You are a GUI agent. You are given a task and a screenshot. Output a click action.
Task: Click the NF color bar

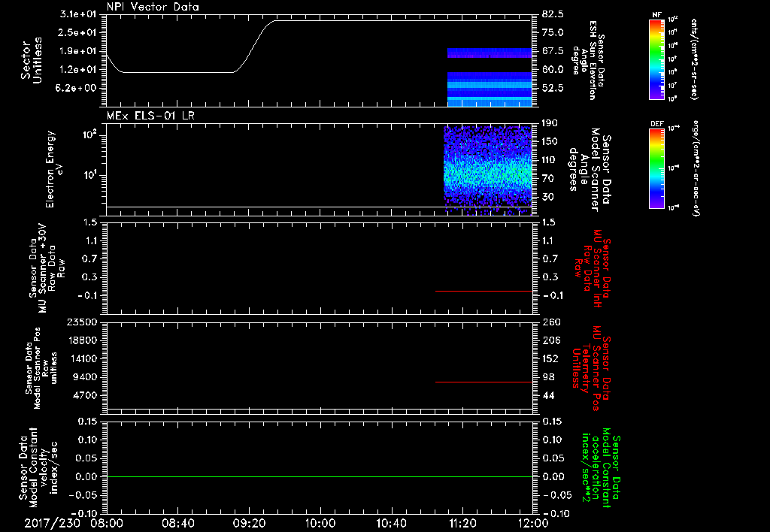click(657, 59)
